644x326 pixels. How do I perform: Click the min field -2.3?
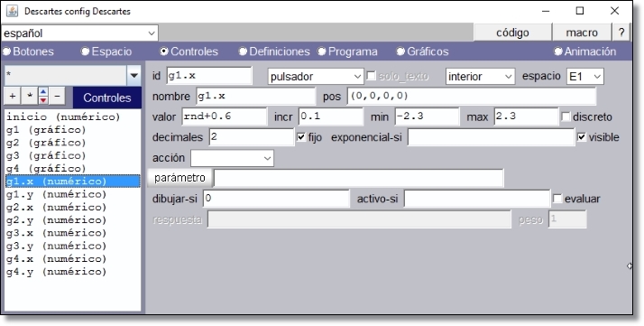(428, 116)
